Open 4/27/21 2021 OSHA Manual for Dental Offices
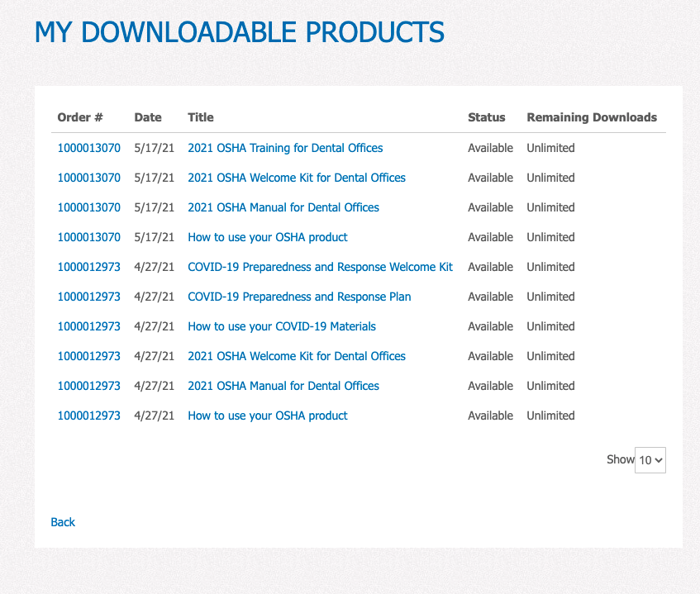The image size is (700, 594). coord(283,386)
